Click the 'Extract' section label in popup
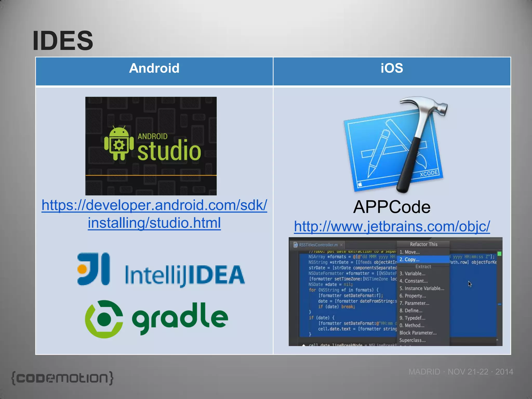532x399 pixels. click(x=423, y=267)
